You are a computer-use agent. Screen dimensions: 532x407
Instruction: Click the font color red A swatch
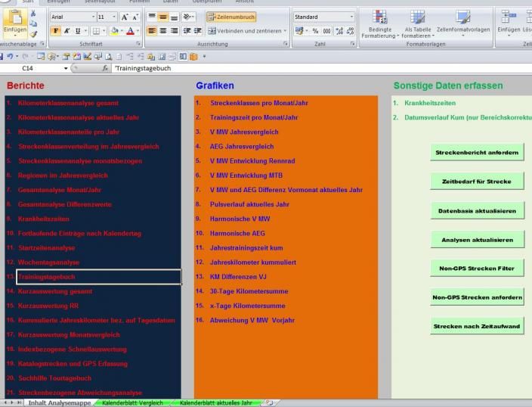[x=129, y=31]
